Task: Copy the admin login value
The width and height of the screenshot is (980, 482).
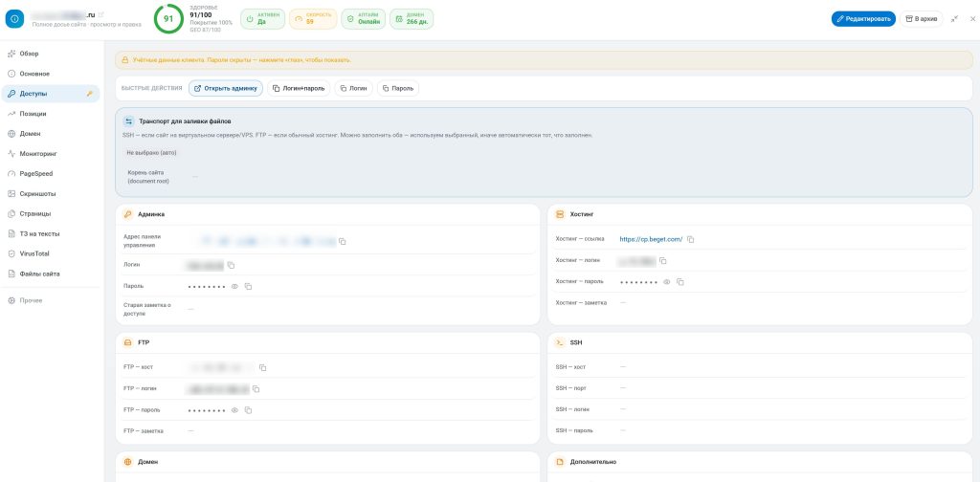Action: 231,265
